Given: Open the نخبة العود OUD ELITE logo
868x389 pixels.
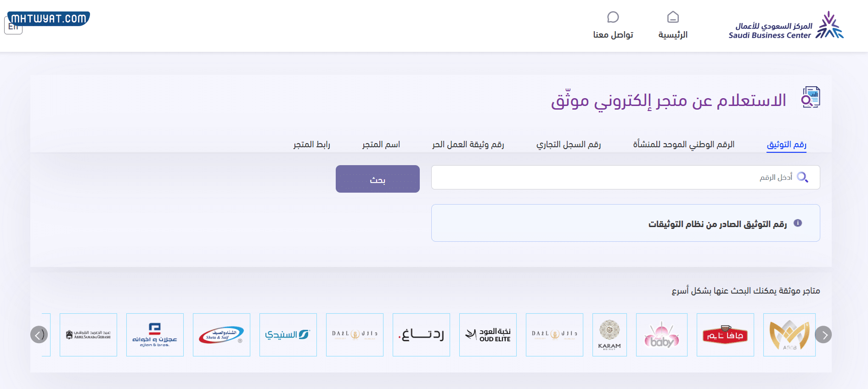Looking at the screenshot, I should [x=488, y=335].
